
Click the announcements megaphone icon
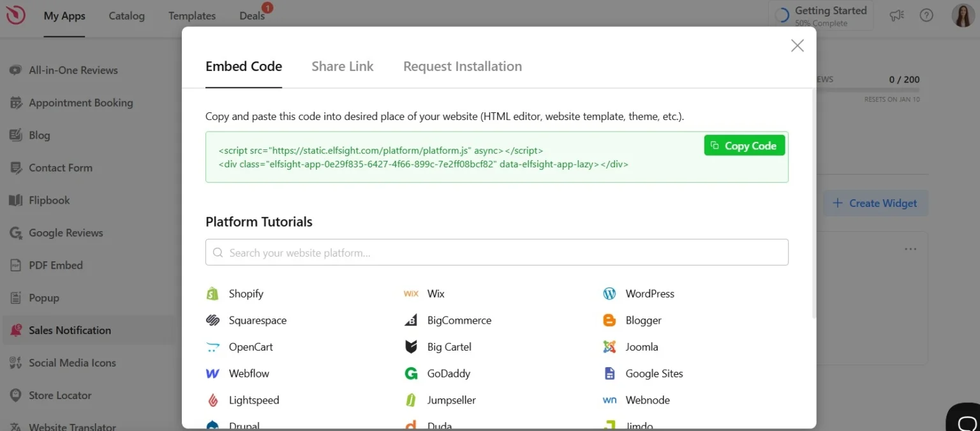click(896, 15)
